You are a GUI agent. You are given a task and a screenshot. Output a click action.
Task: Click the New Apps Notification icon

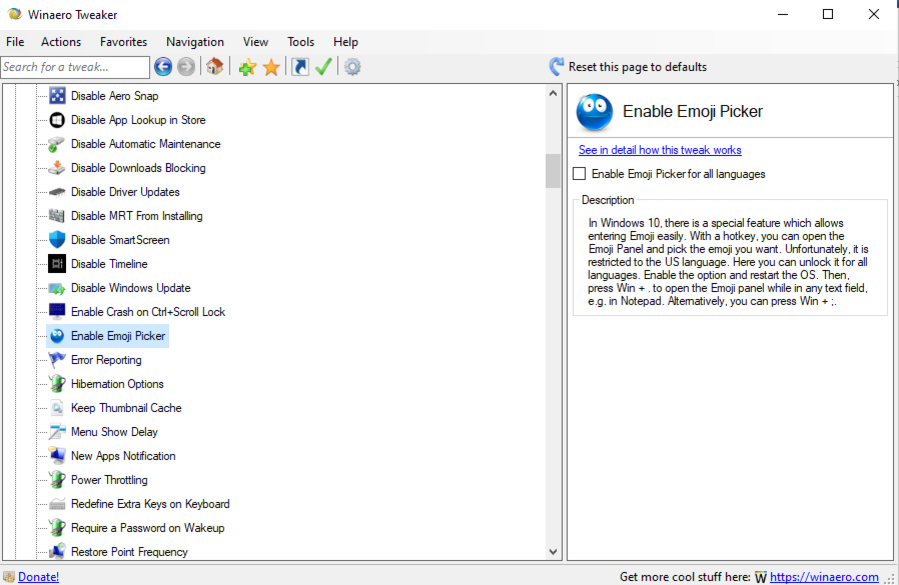(x=57, y=456)
